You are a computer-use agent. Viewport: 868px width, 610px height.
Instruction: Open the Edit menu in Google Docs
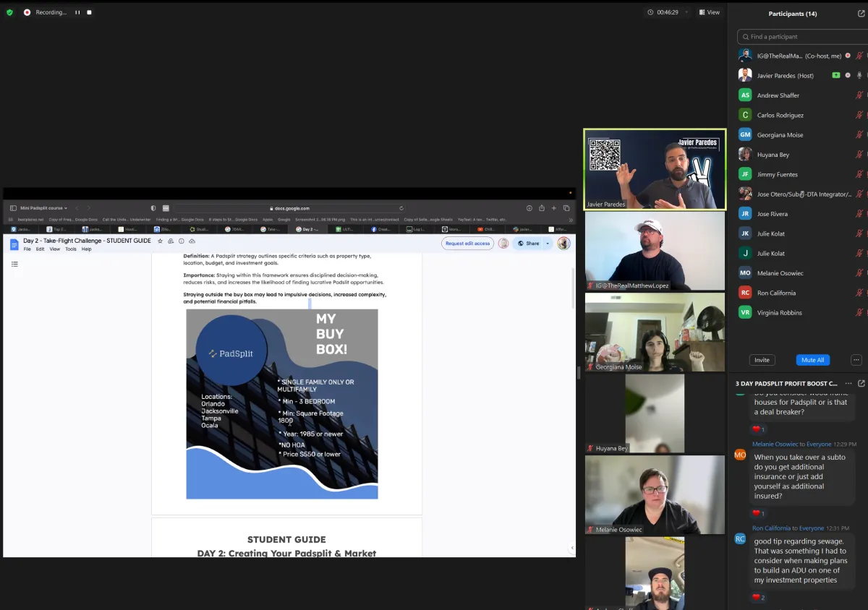[x=41, y=249]
